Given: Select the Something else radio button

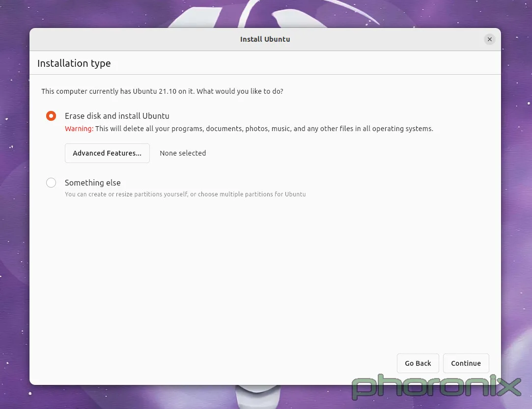Looking at the screenshot, I should pos(51,183).
